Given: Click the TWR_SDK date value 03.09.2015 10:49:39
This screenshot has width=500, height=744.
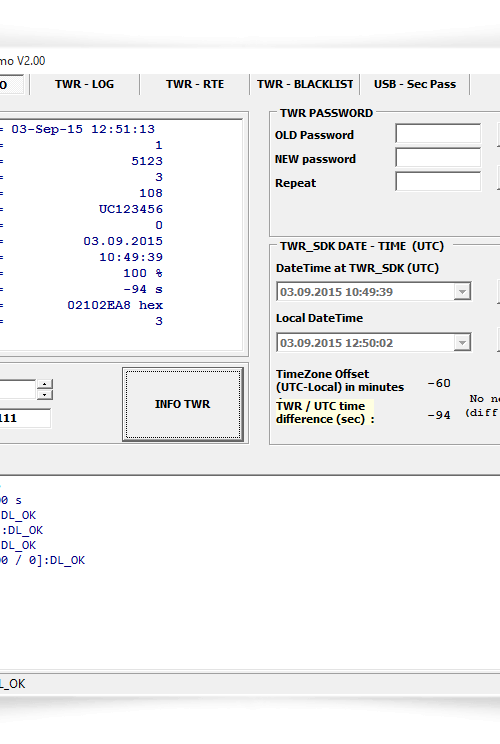Looking at the screenshot, I should click(336, 292).
